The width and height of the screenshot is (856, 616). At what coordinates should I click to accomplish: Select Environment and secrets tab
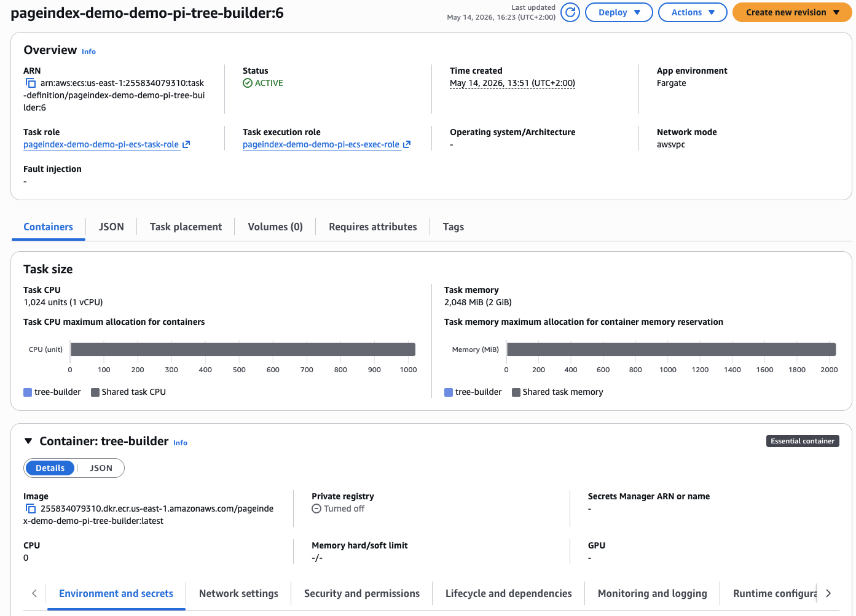click(116, 593)
